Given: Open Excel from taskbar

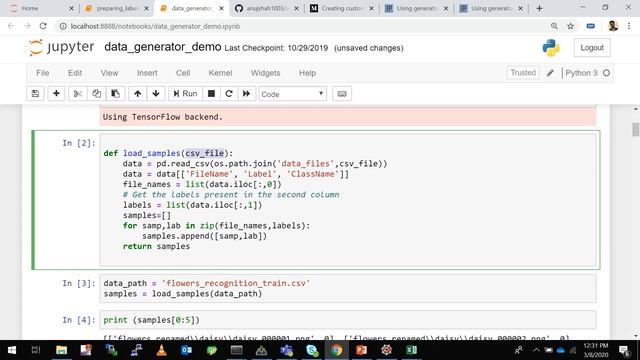Looking at the screenshot, I should (x=411, y=350).
